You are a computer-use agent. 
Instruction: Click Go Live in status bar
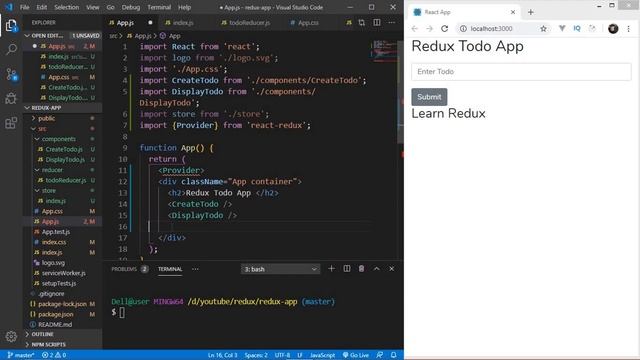pyautogui.click(x=356, y=355)
